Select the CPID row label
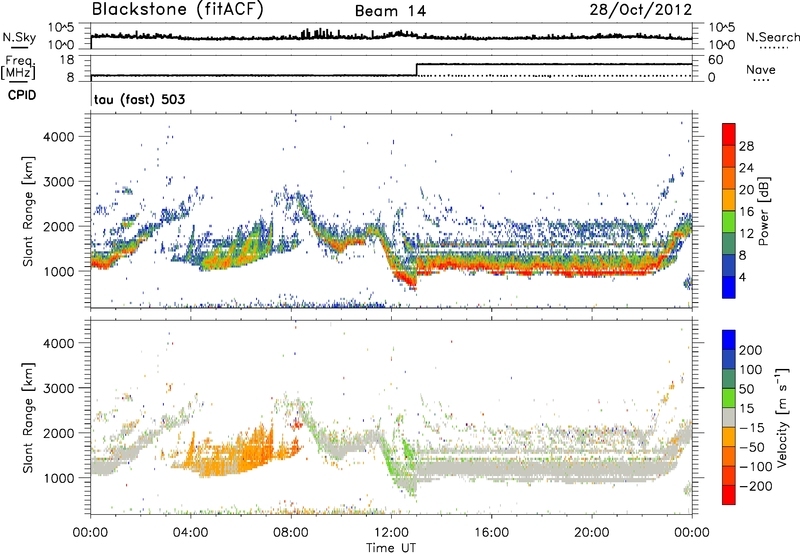Viewport: 800px width, 554px height. pos(22,95)
